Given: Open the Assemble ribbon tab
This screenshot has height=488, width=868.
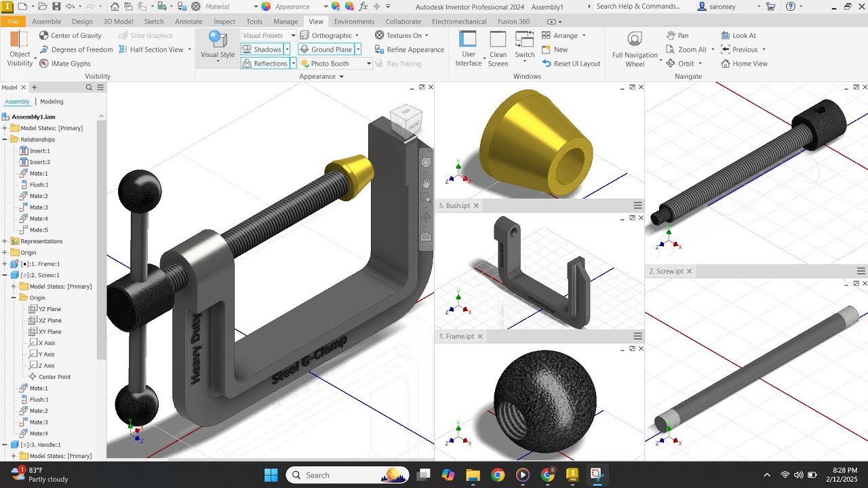Looking at the screenshot, I should point(46,22).
